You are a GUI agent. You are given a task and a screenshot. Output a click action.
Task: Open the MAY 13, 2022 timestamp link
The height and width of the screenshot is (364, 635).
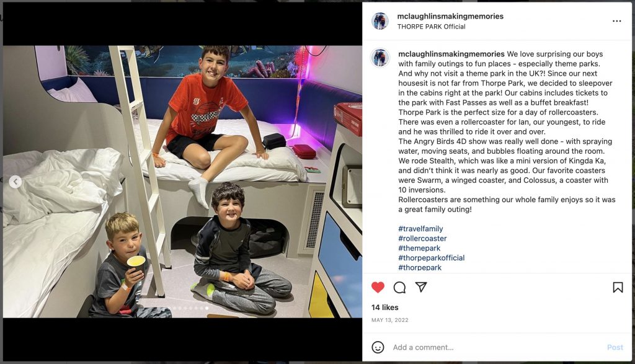pyautogui.click(x=389, y=320)
